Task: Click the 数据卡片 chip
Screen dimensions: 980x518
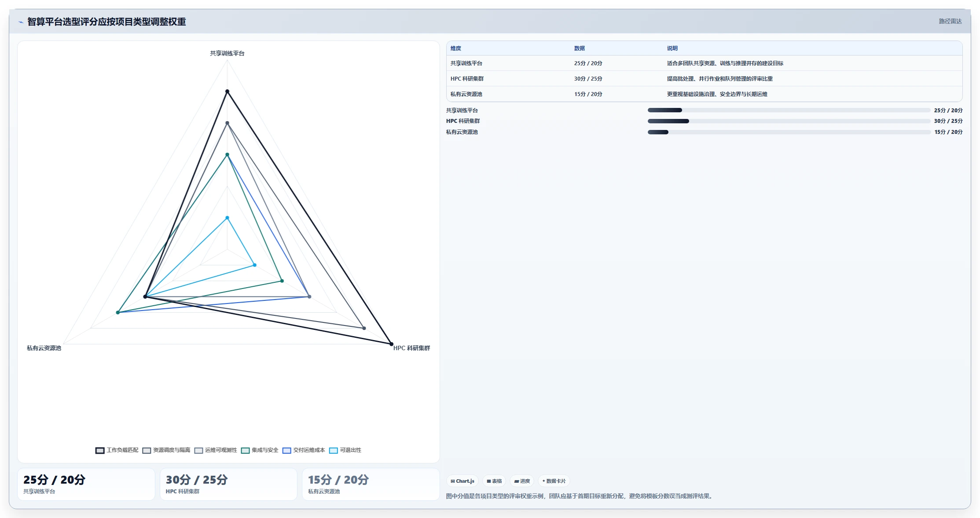Action: pos(554,481)
